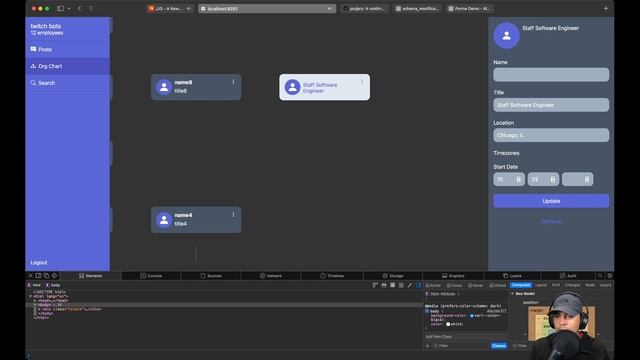Open the start date month dropdown
The width and height of the screenshot is (640, 360).
point(509,179)
